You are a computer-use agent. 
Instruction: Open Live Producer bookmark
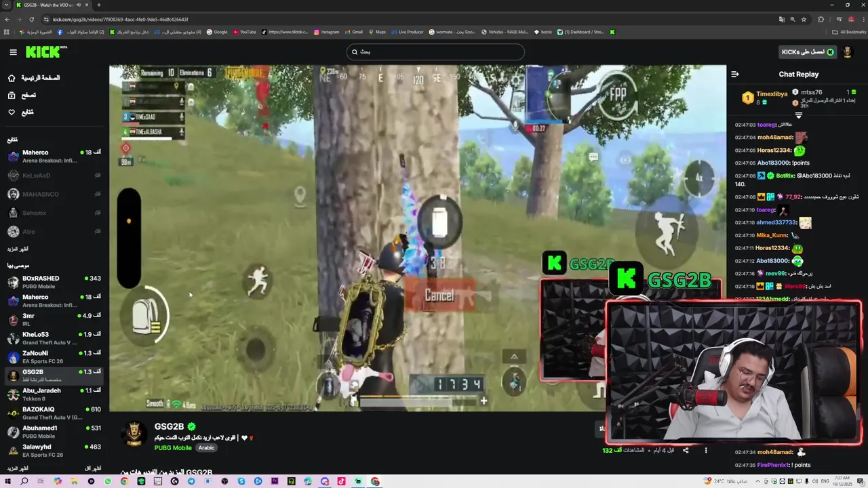coord(407,32)
